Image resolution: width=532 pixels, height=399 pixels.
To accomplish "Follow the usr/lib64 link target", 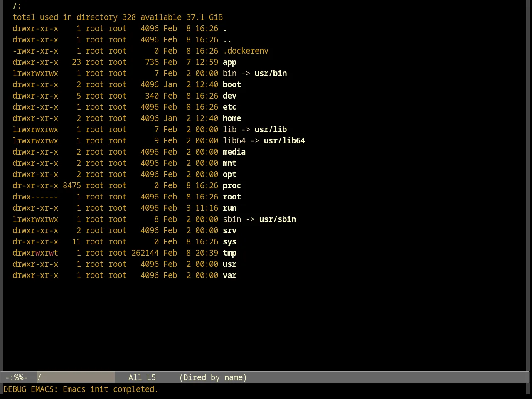I will (284, 141).
